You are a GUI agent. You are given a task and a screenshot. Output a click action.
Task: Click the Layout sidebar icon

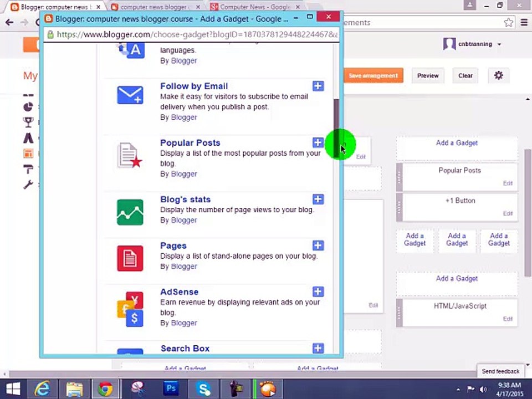tap(28, 154)
